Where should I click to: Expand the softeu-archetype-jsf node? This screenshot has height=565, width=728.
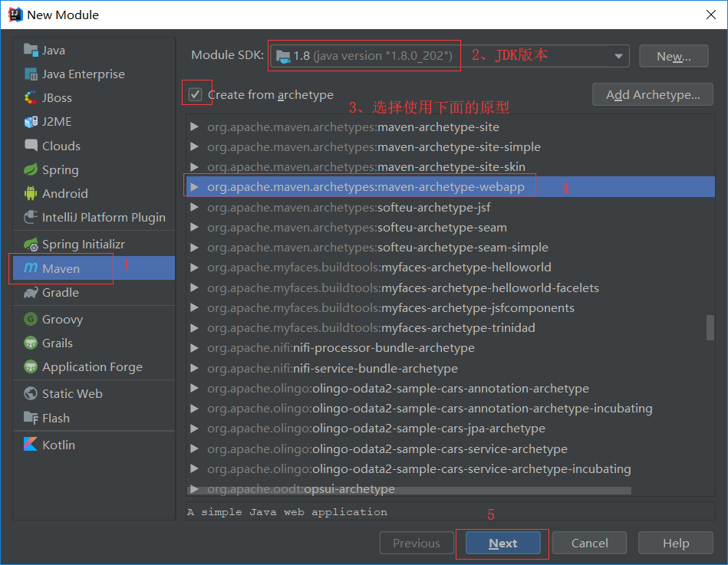coord(195,207)
